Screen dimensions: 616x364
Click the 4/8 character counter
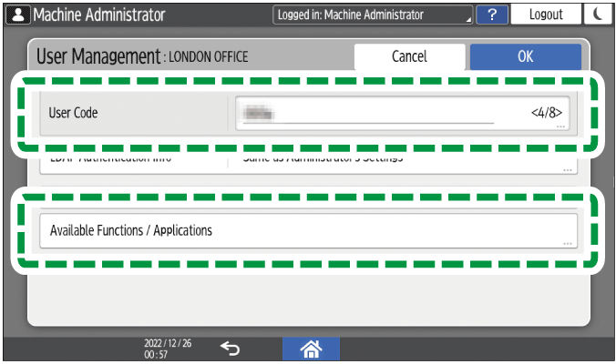click(x=548, y=113)
